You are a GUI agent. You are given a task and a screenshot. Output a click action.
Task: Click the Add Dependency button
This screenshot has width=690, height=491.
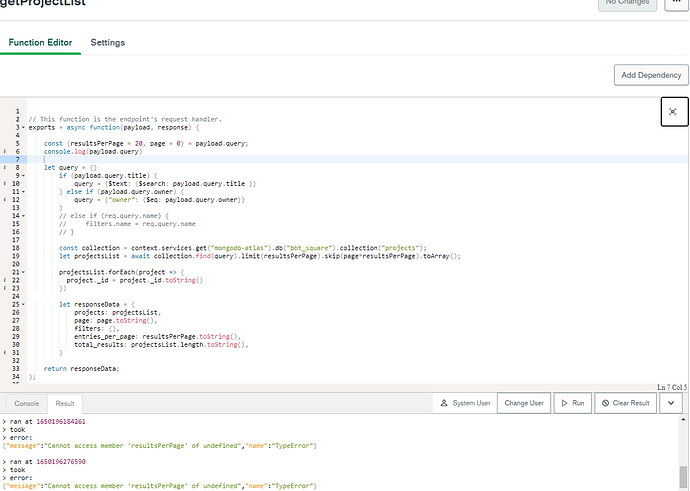coord(651,75)
